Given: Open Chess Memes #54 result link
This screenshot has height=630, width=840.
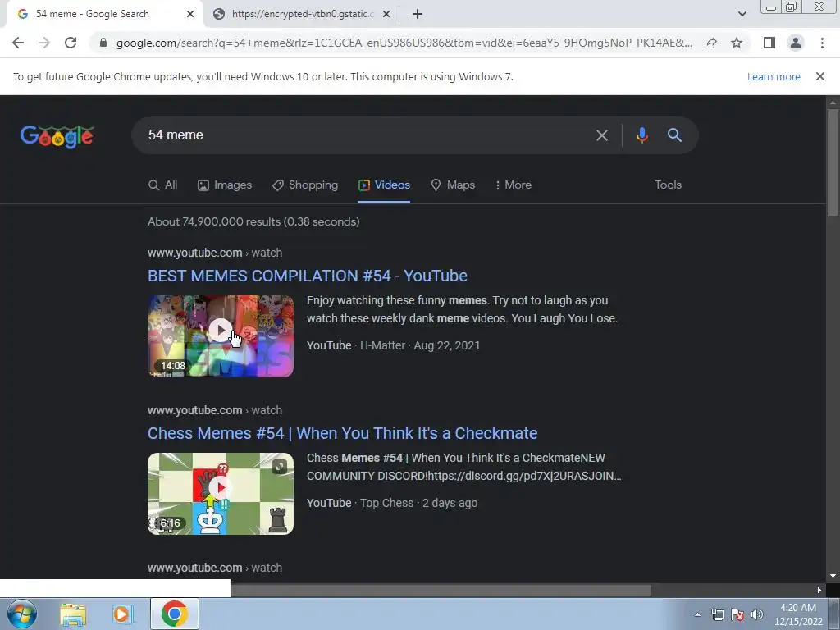Looking at the screenshot, I should coord(342,433).
